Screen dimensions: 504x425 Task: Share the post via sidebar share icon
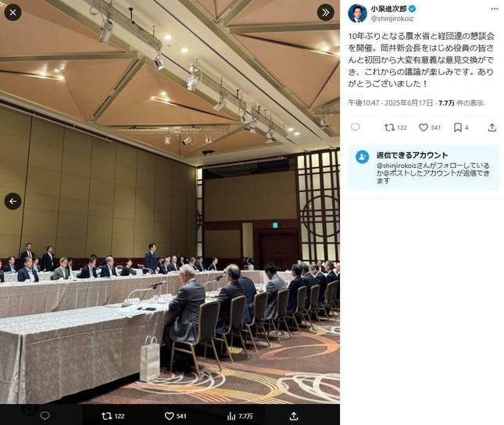pos(491,127)
